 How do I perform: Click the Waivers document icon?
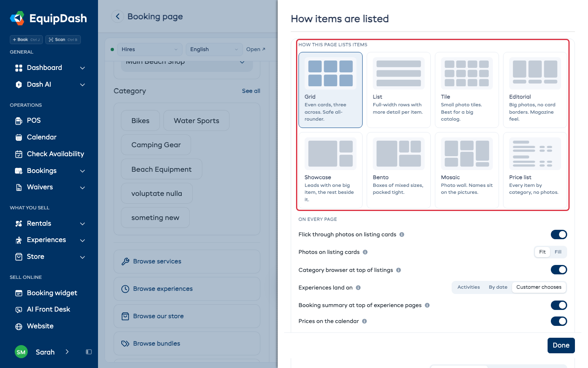19,187
